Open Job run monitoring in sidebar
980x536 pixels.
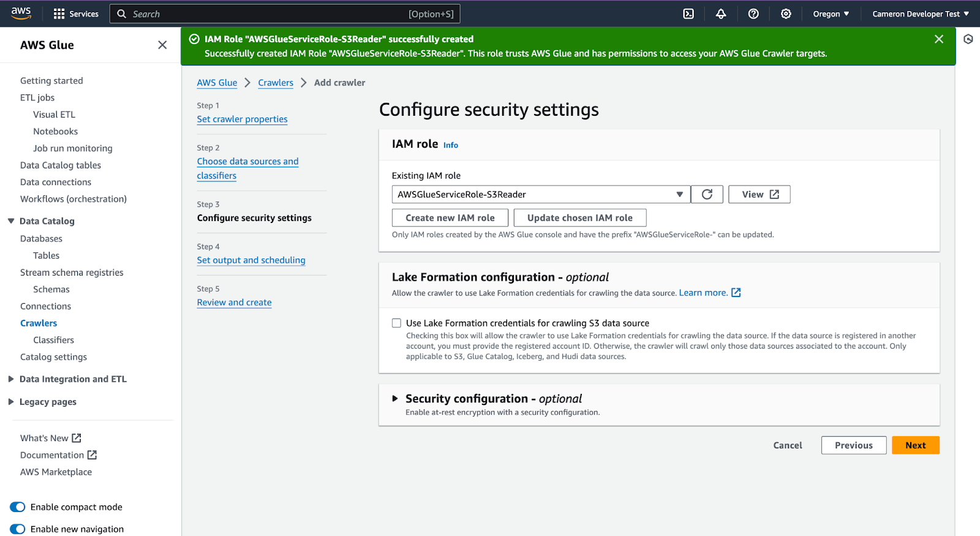(x=72, y=148)
